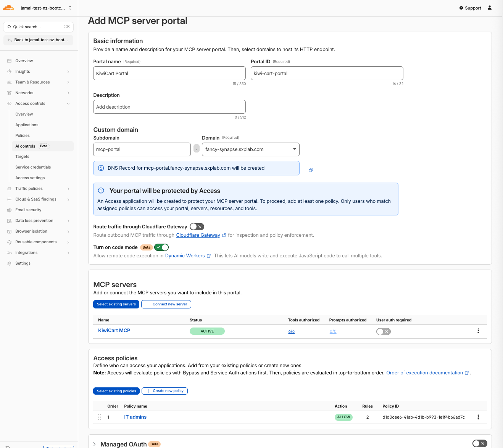Image resolution: width=503 pixels, height=448 pixels.
Task: Expand the Data loss prevention chevron
Action: pyautogui.click(x=68, y=221)
